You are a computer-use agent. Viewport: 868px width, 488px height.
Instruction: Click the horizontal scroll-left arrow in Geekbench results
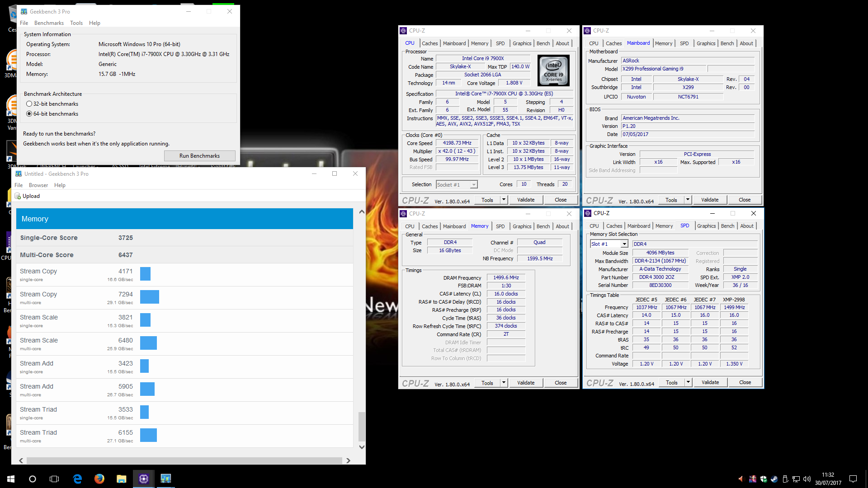[21, 461]
